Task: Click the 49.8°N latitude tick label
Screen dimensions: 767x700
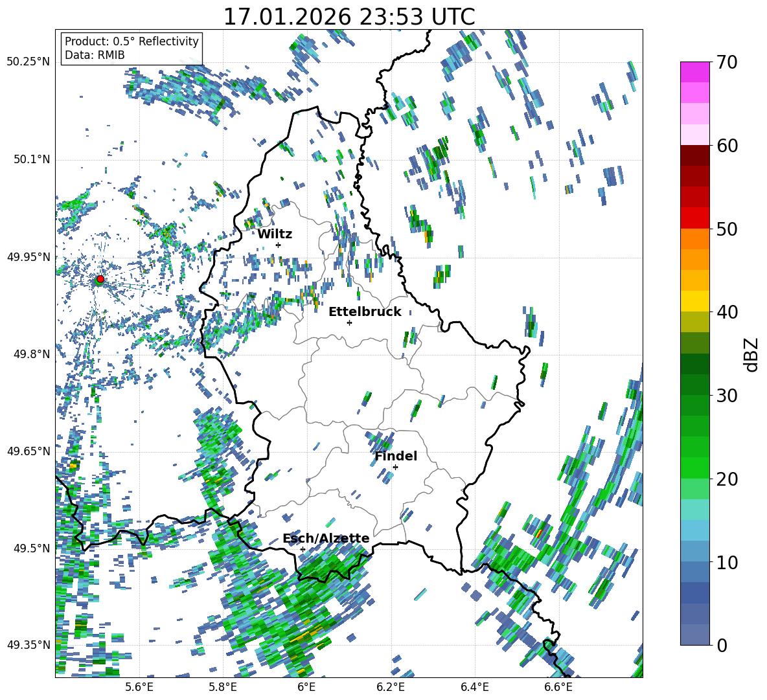Action: click(x=31, y=354)
